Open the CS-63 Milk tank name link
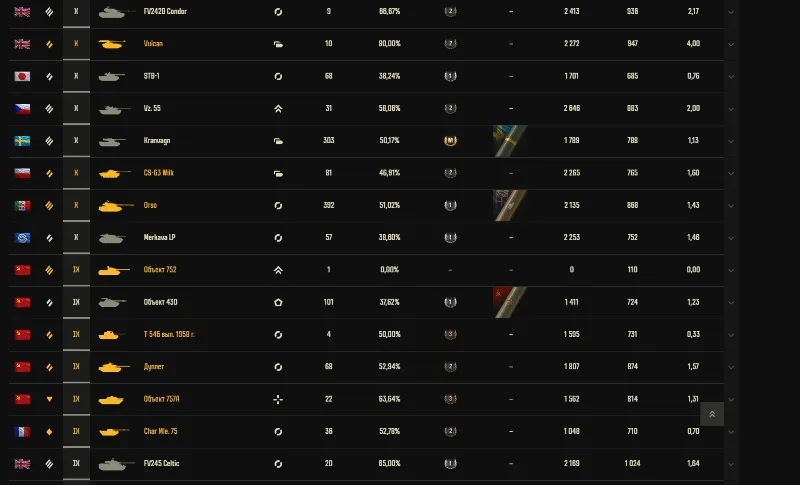Screen dimensions: 800x485 [159, 173]
